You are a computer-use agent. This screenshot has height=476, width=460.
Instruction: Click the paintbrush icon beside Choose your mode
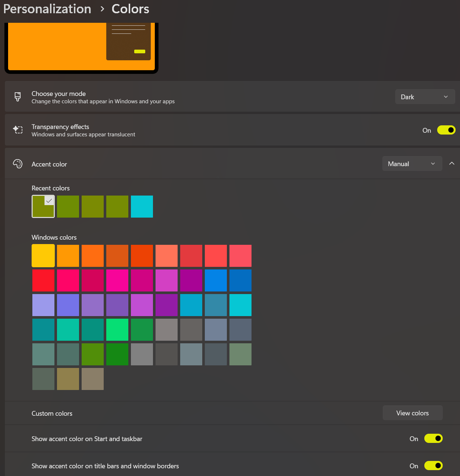[18, 97]
